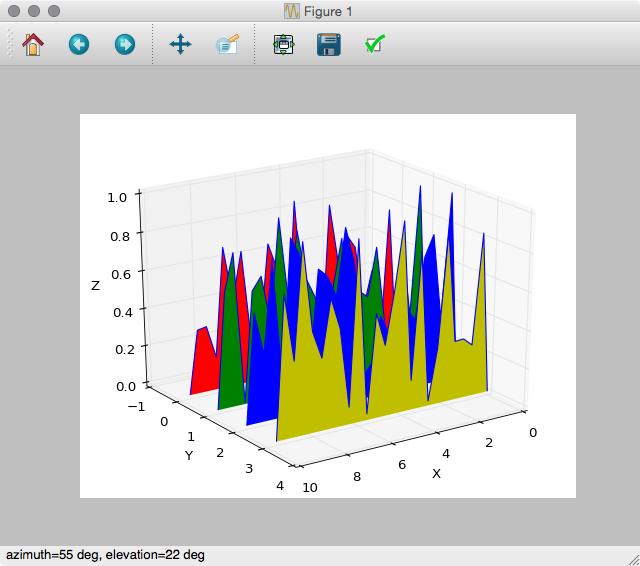Click the Figure 1 window title
Screen dimensions: 640x566
(328, 11)
